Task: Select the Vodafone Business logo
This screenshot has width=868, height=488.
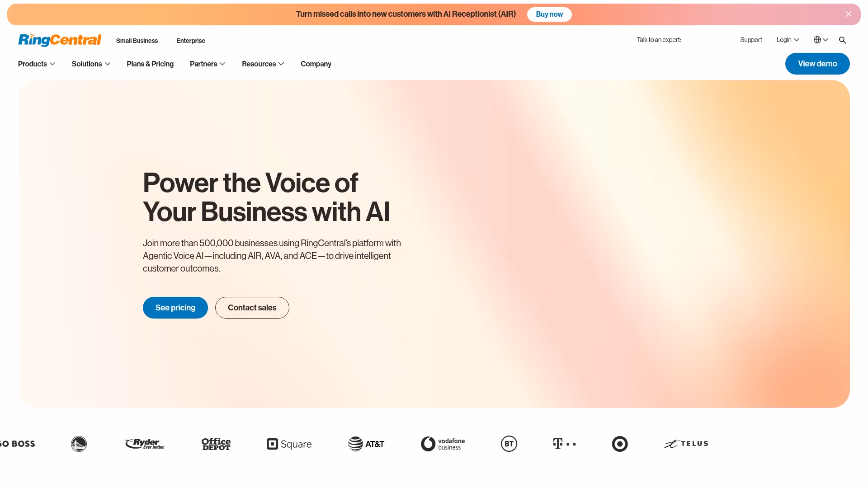Action: (443, 444)
